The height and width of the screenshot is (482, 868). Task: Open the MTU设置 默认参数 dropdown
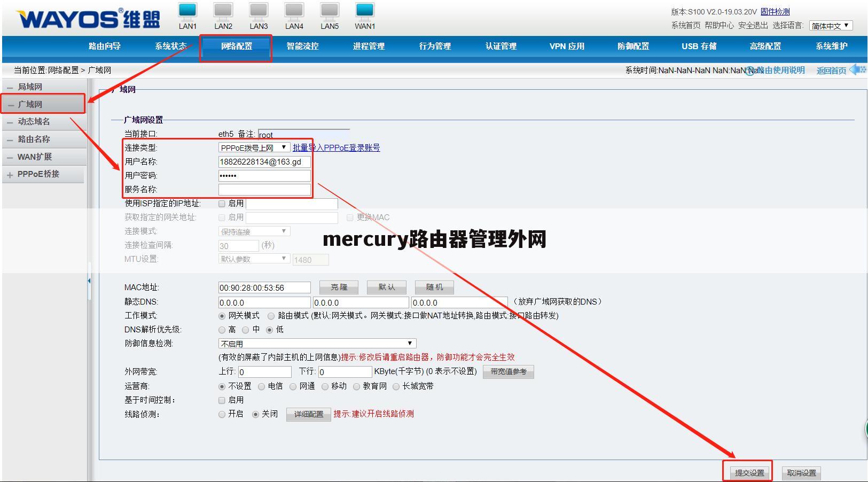(254, 259)
